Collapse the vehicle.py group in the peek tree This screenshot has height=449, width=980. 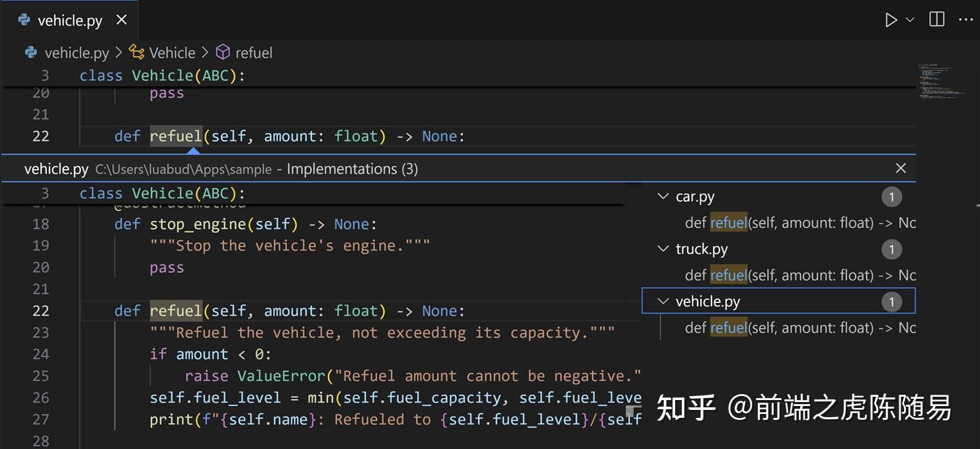663,301
